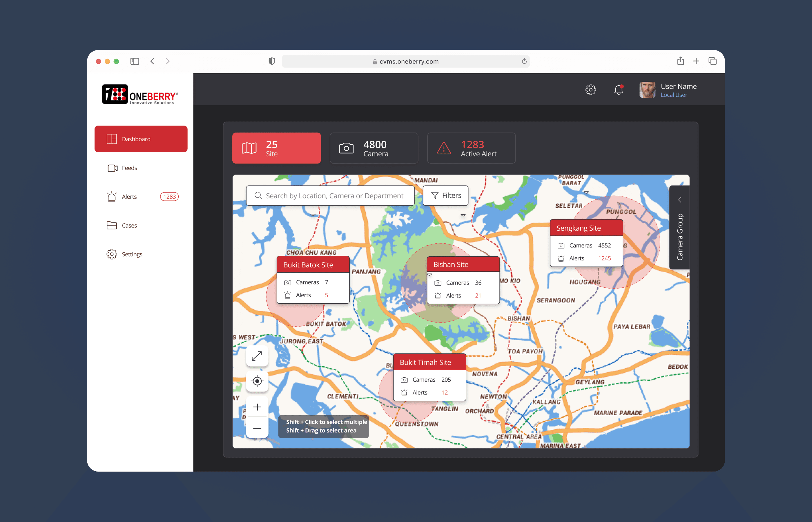The height and width of the screenshot is (522, 812).
Task: Click the cvms.oneberry.com address bar
Action: point(406,61)
